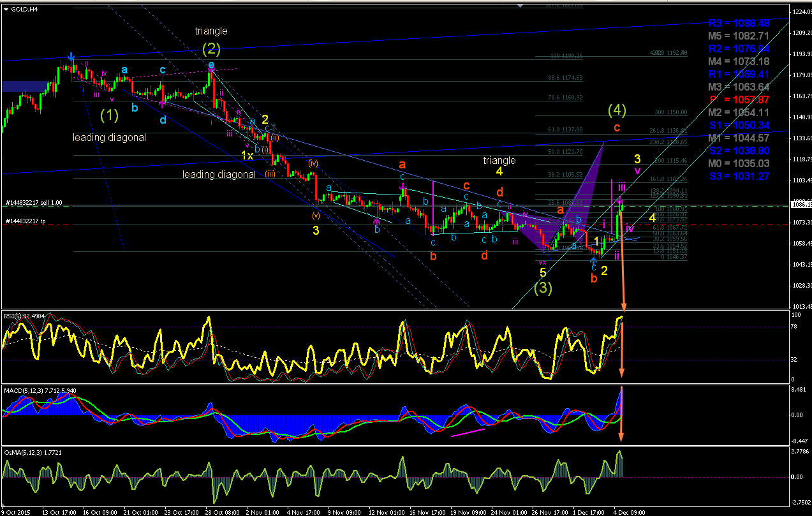
Task: Click the green (2) wave label
Action: (x=211, y=48)
